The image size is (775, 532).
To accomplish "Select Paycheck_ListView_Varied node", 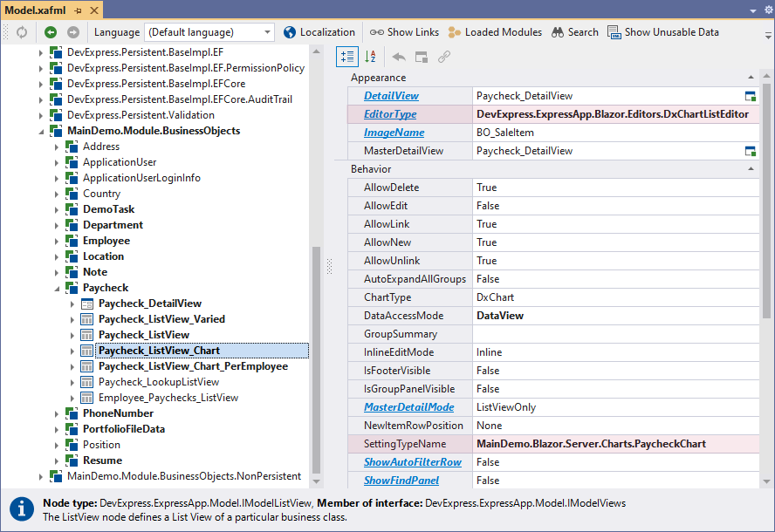I will 161,319.
